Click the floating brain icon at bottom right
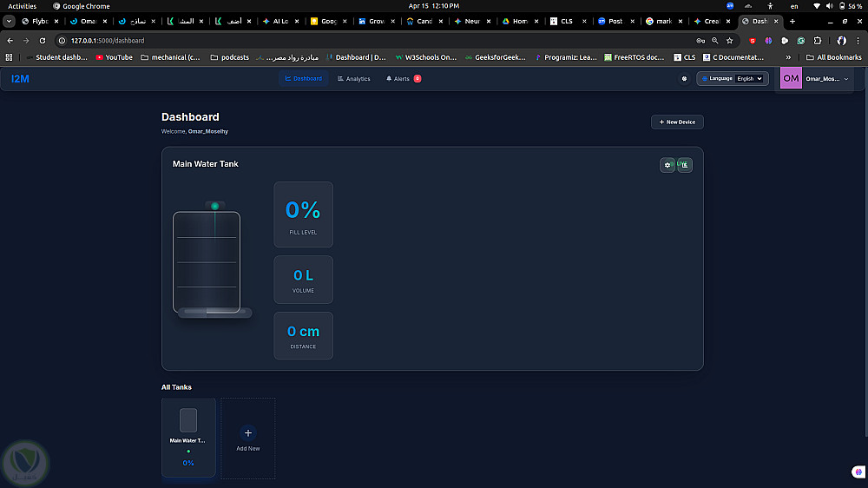Screen dimensions: 868x488 tap(858, 472)
